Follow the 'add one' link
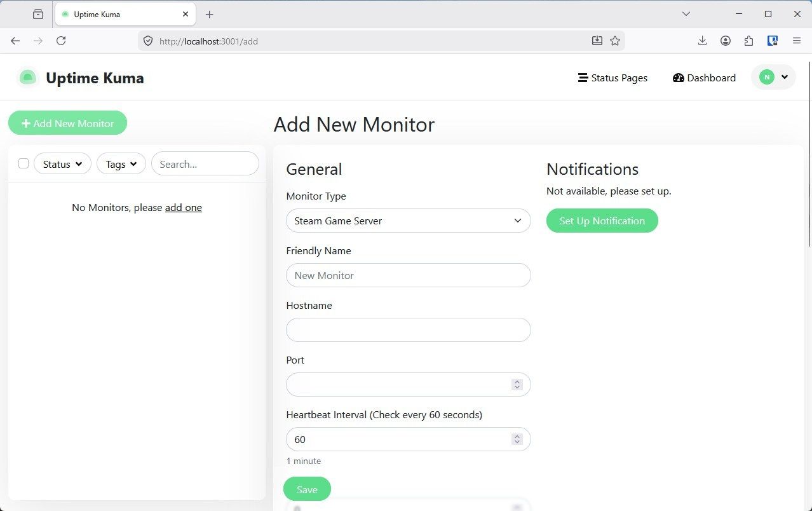The image size is (812, 511). click(x=184, y=207)
